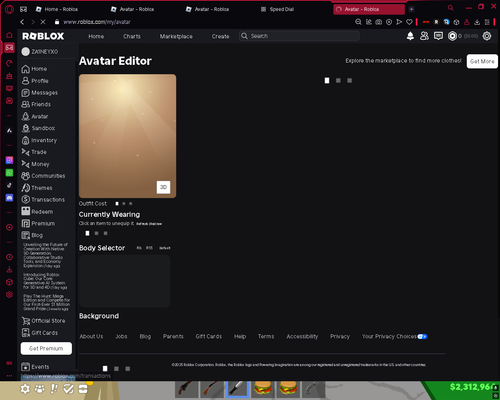Viewport: 500px width, 400px height.
Task: Open Communities in the sidebar
Action: [x=43, y=176]
